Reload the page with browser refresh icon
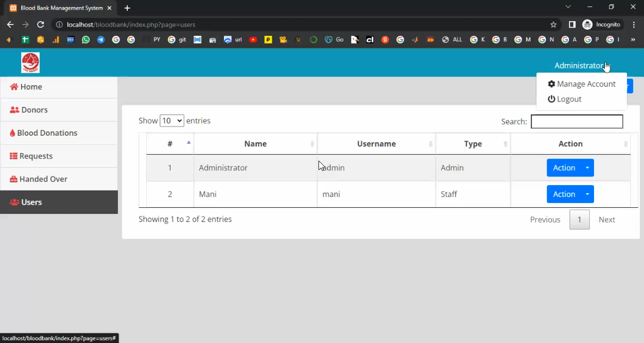 click(40, 24)
